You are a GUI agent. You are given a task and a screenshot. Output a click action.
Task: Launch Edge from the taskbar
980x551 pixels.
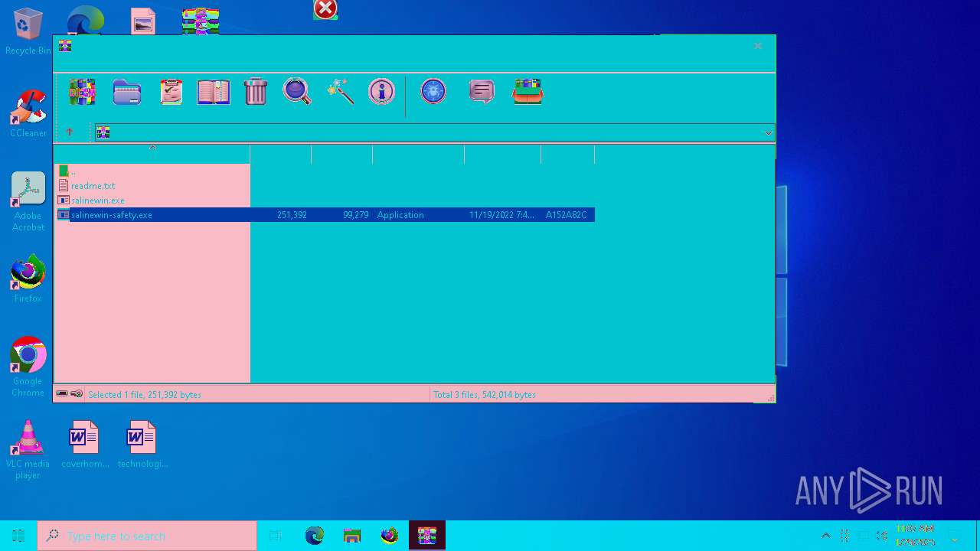(x=315, y=536)
